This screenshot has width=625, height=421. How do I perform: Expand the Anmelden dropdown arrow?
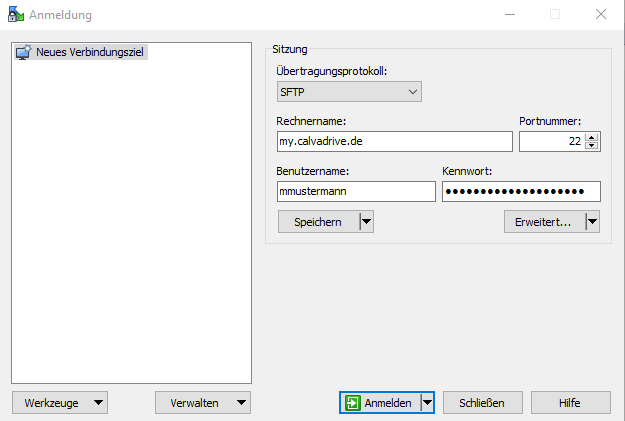click(427, 403)
